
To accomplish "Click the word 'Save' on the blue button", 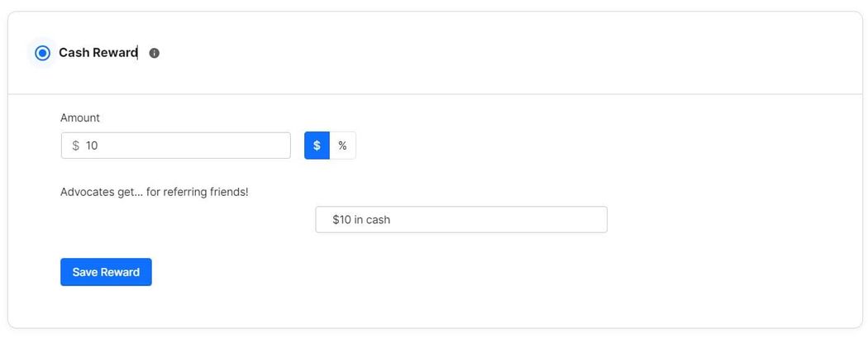I will point(86,272).
